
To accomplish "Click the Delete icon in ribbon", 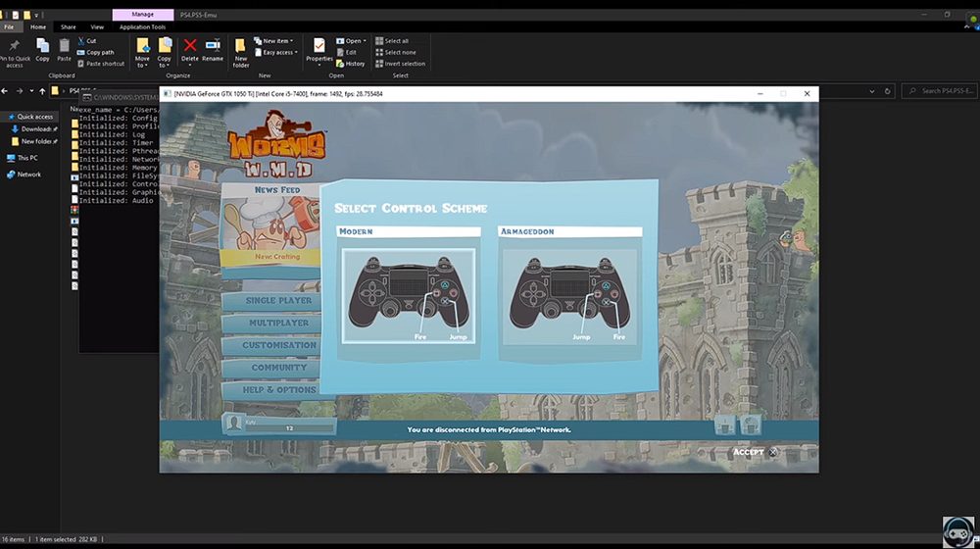I will tap(190, 47).
